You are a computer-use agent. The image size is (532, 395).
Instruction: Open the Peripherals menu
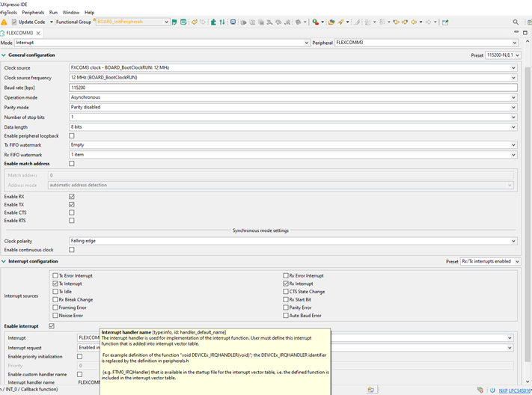point(33,12)
